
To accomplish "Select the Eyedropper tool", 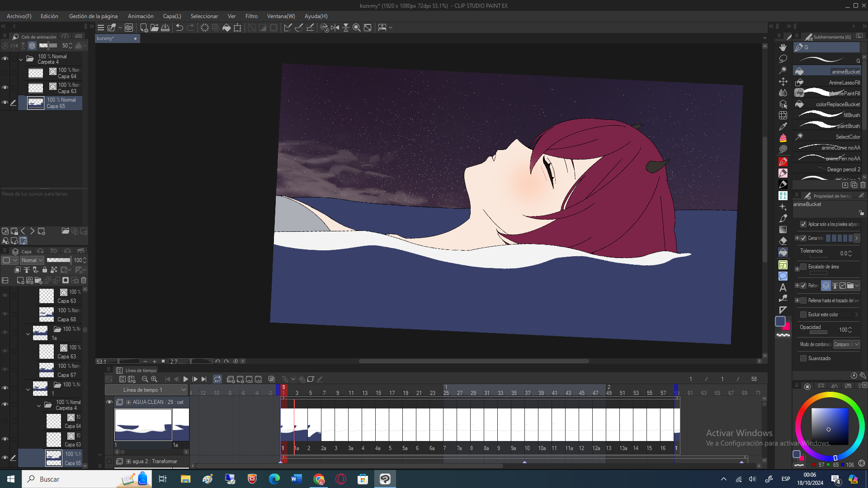I will point(783,127).
